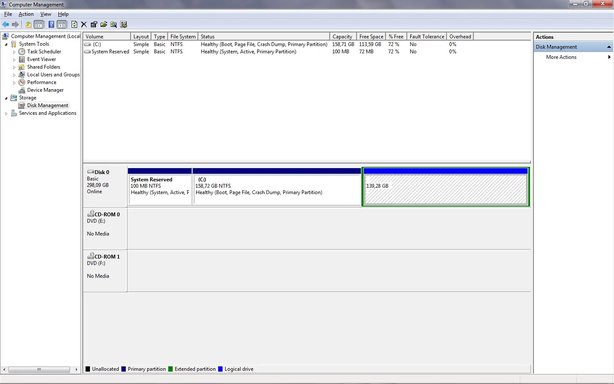Viewport: 614px width, 384px height.
Task: Select Device Manager in the tree
Action: (45, 90)
